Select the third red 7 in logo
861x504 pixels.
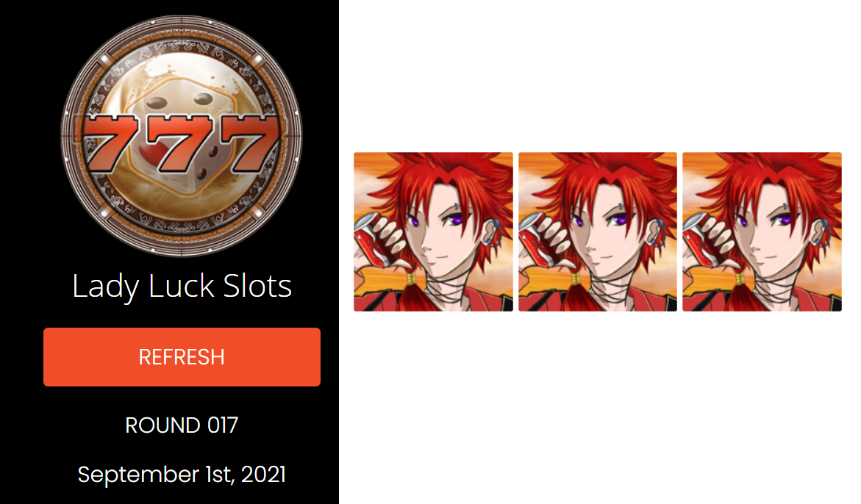254,143
